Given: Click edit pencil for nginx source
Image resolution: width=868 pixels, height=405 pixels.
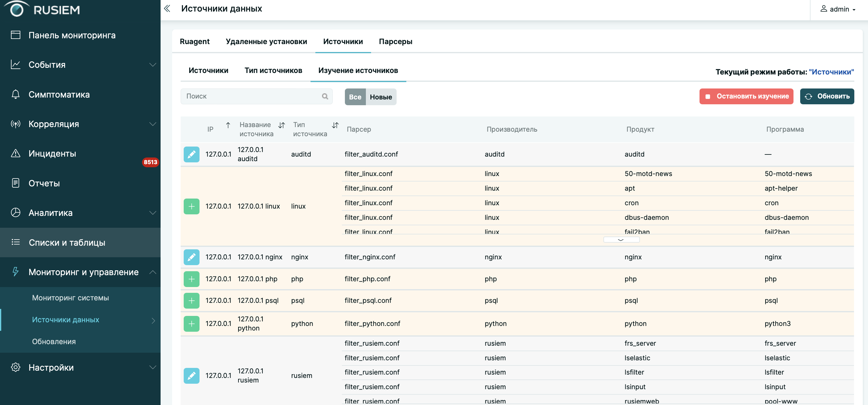Looking at the screenshot, I should coord(191,257).
